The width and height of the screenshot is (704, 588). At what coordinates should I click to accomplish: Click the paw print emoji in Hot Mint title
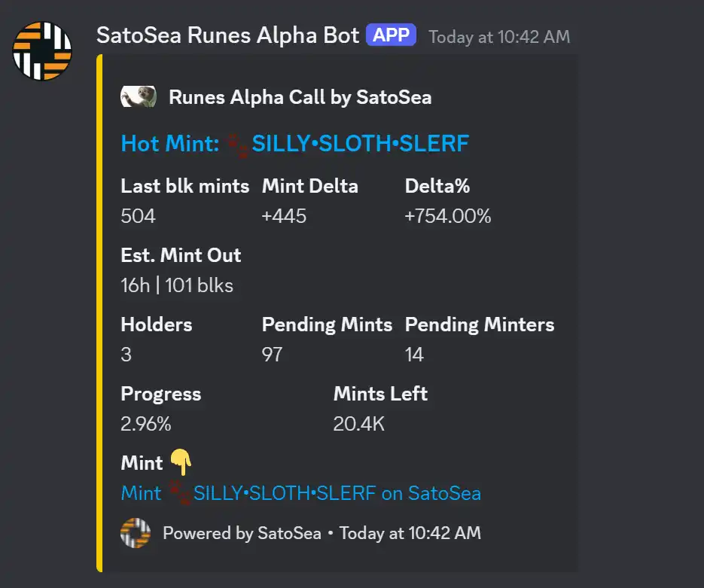click(x=237, y=145)
